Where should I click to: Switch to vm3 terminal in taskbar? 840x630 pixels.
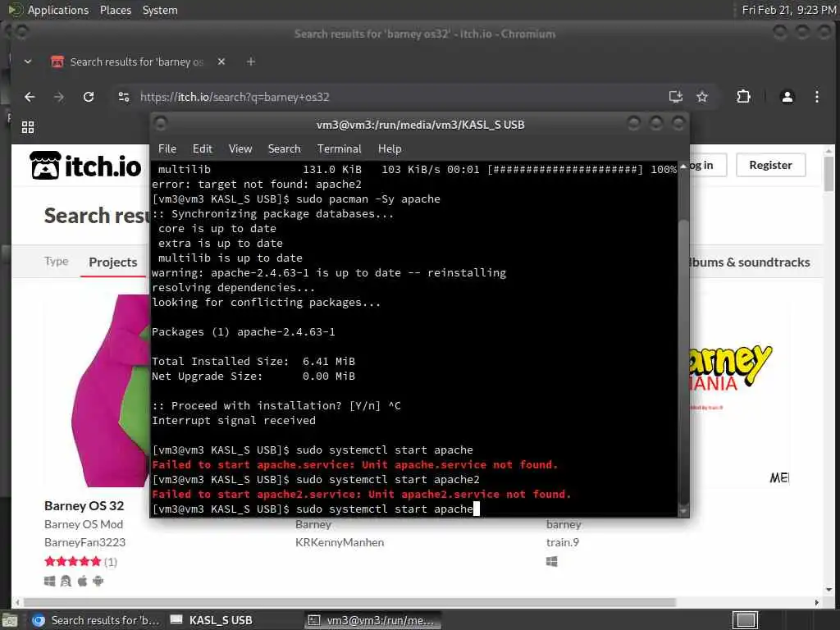pyautogui.click(x=372, y=620)
